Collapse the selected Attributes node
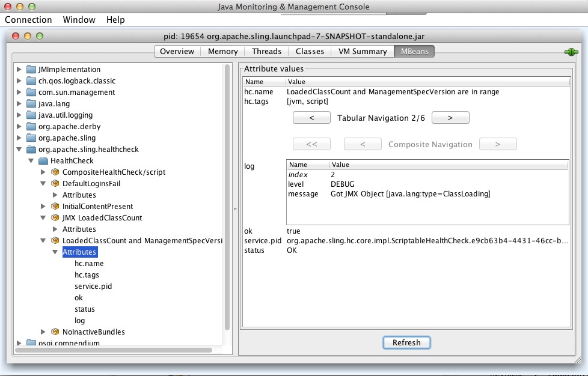 [55, 252]
